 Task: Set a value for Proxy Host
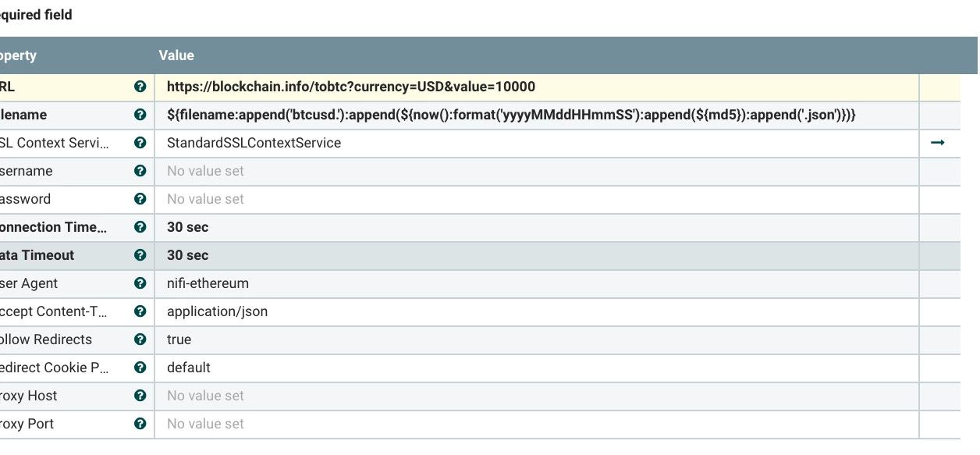pyautogui.click(x=537, y=396)
